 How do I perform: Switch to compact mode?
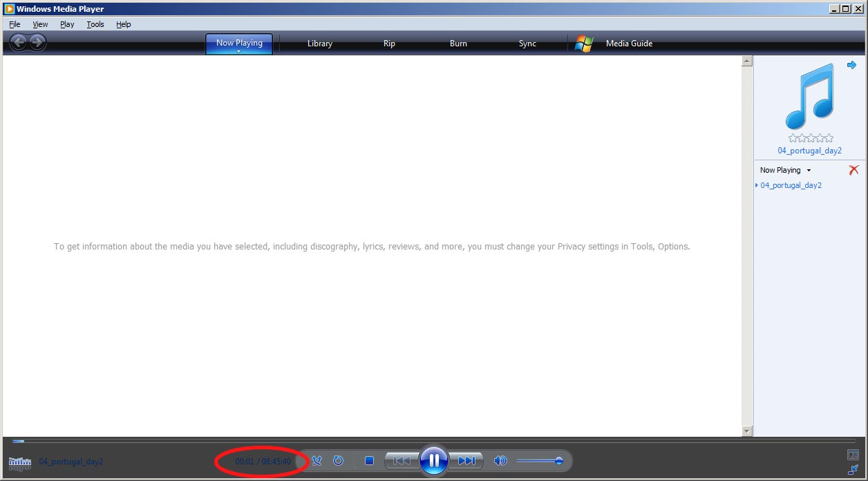(x=853, y=469)
